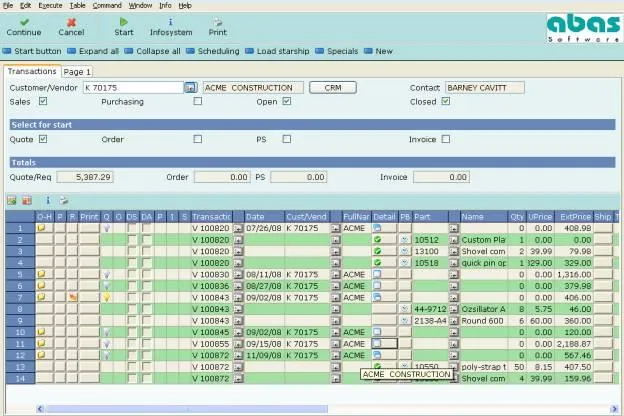Click the green Continue checkmark icon
624x416 pixels.
point(24,22)
